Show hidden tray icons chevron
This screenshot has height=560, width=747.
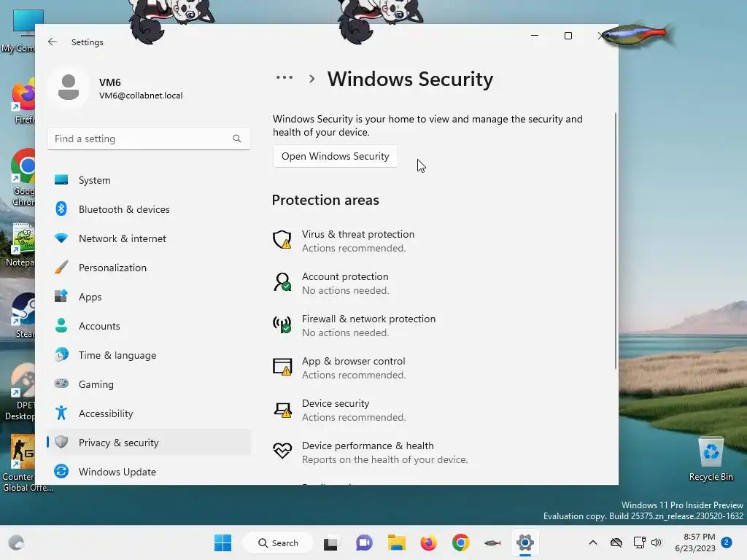pos(592,542)
